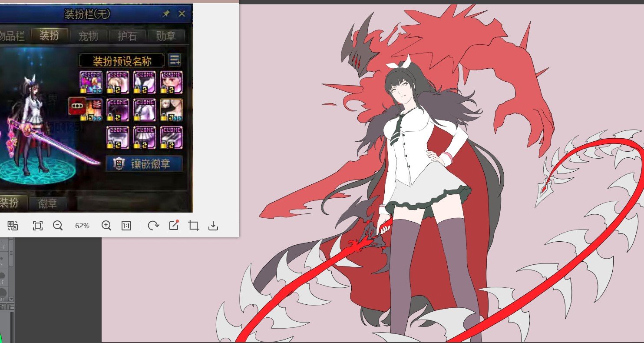Screen dimensions: 644x343
Task: Select the first avatar slot in bottom row
Action: pyautogui.click(x=118, y=137)
